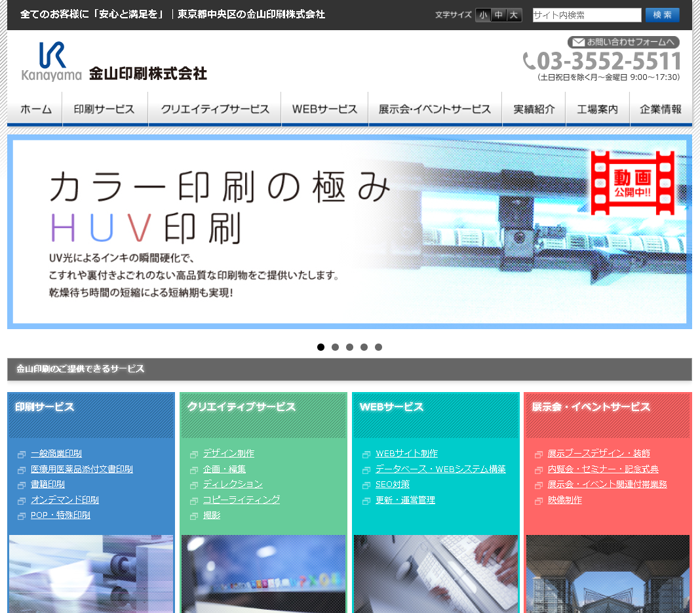Select 企業情報 in the navigation bar
This screenshot has width=700, height=613.
661,109
